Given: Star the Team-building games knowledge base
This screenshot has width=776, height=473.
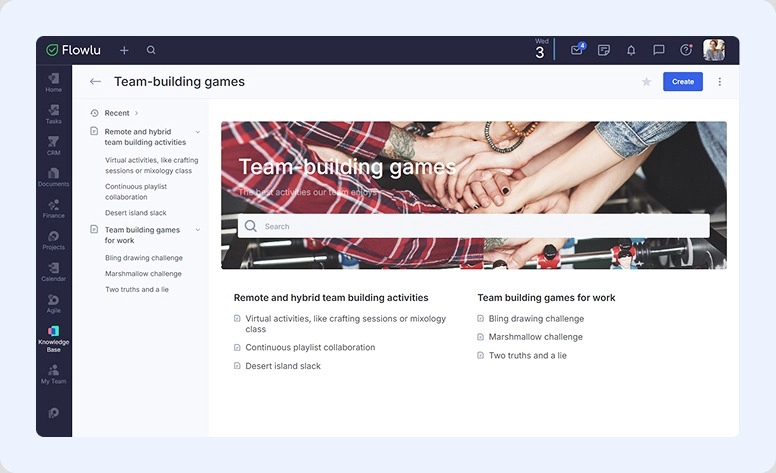Looking at the screenshot, I should (646, 82).
